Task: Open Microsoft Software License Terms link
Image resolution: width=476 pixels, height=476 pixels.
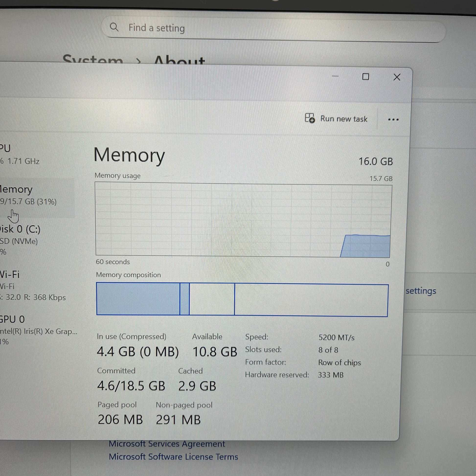Action: 173,457
